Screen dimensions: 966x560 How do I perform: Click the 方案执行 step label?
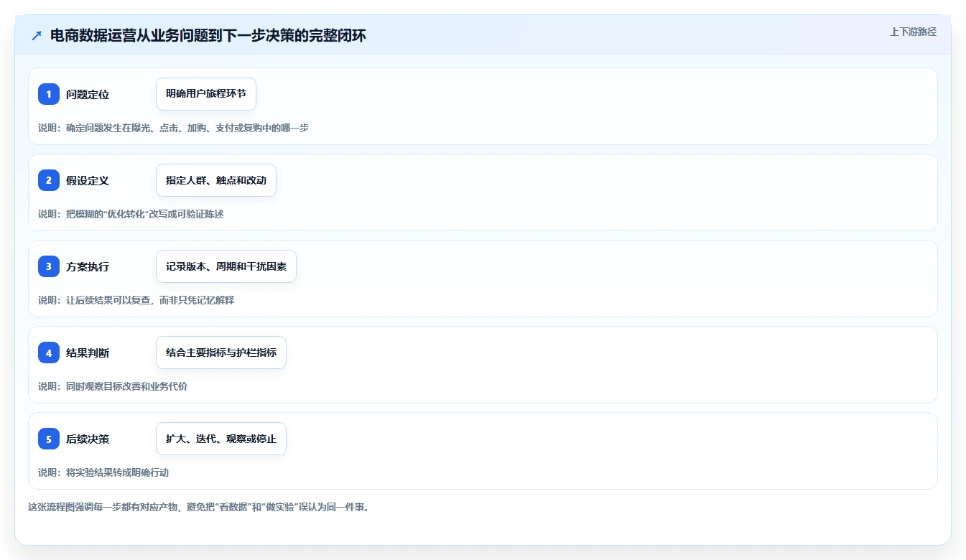click(88, 266)
